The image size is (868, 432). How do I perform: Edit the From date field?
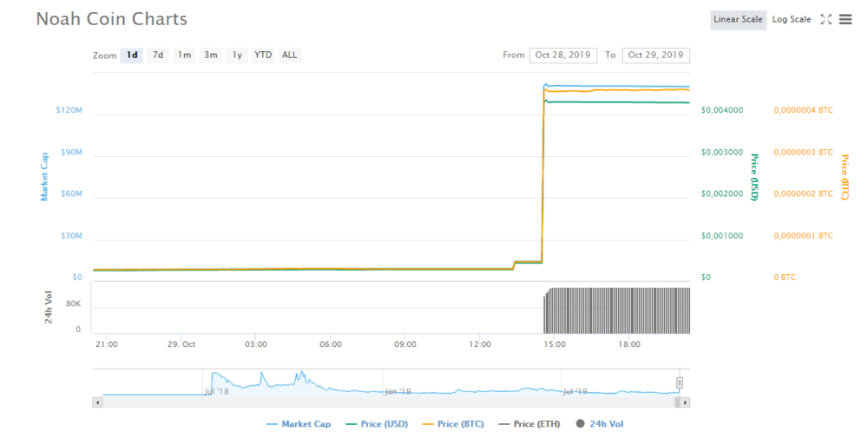(x=563, y=56)
